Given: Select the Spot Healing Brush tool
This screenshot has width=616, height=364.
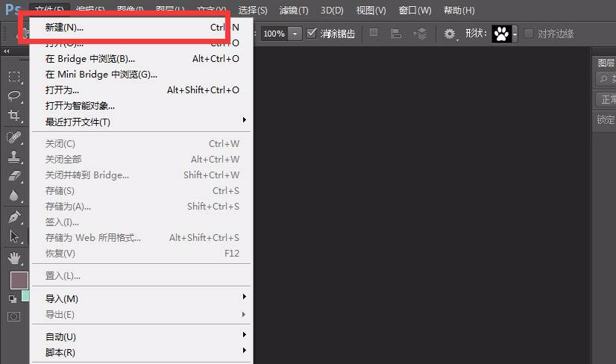Looking at the screenshot, I should (14, 137).
